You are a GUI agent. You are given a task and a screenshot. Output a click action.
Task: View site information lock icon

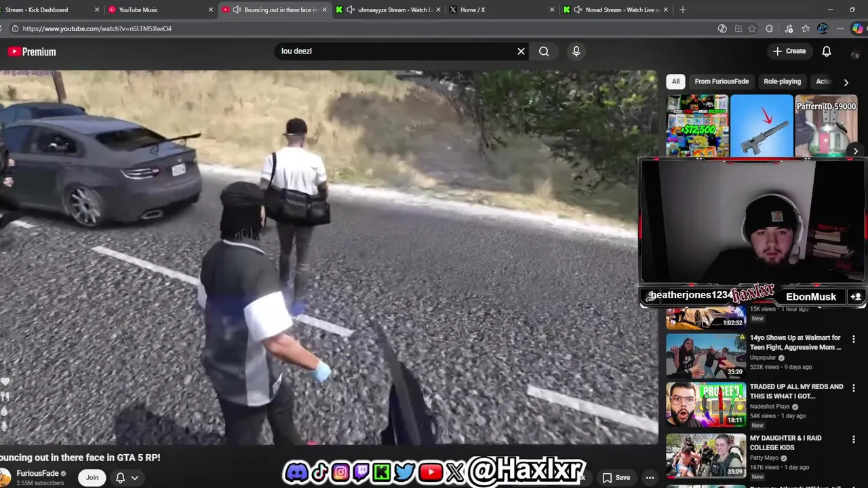pos(14,28)
